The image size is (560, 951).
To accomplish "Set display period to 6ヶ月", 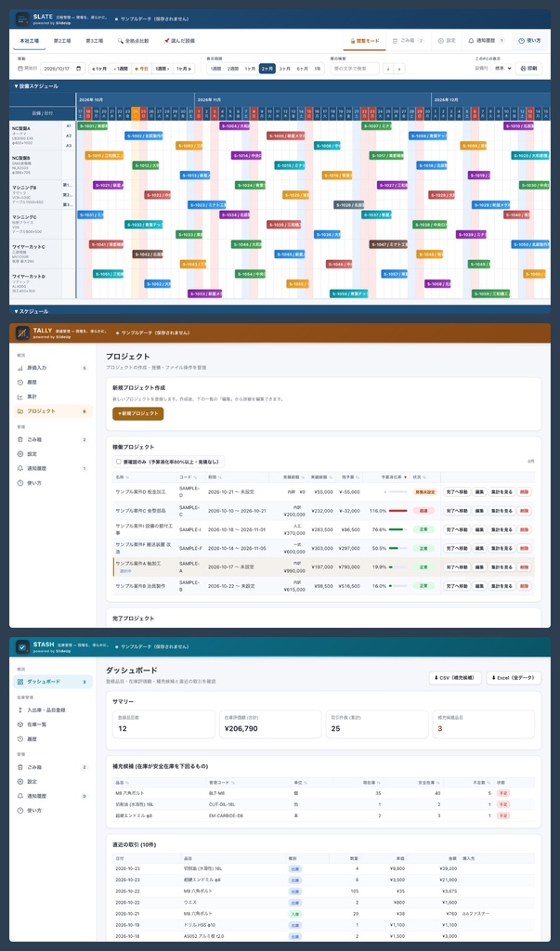I will tap(302, 69).
